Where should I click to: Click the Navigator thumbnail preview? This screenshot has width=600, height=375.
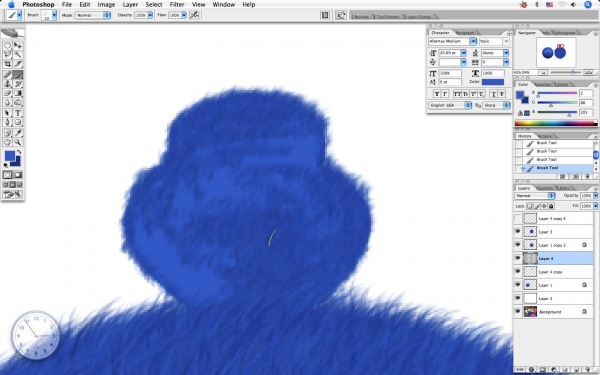tap(556, 52)
